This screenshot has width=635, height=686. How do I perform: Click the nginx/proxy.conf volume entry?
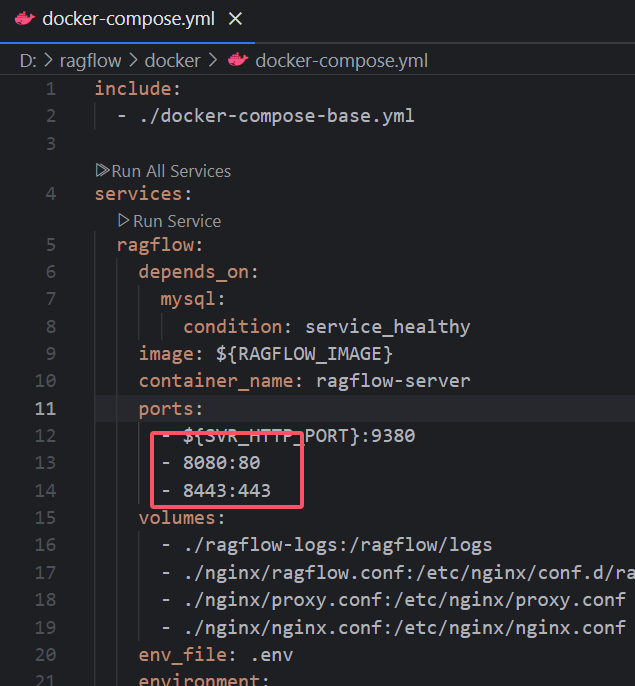[x=404, y=600]
